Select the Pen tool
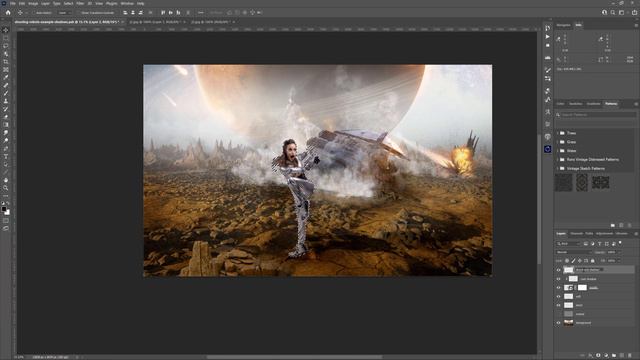Viewport: 640px width, 360px height. tap(5, 149)
